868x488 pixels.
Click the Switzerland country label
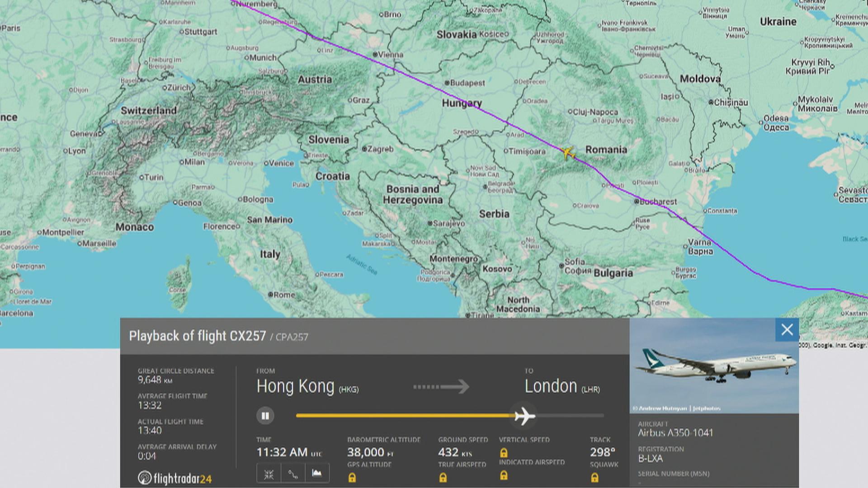(x=149, y=110)
